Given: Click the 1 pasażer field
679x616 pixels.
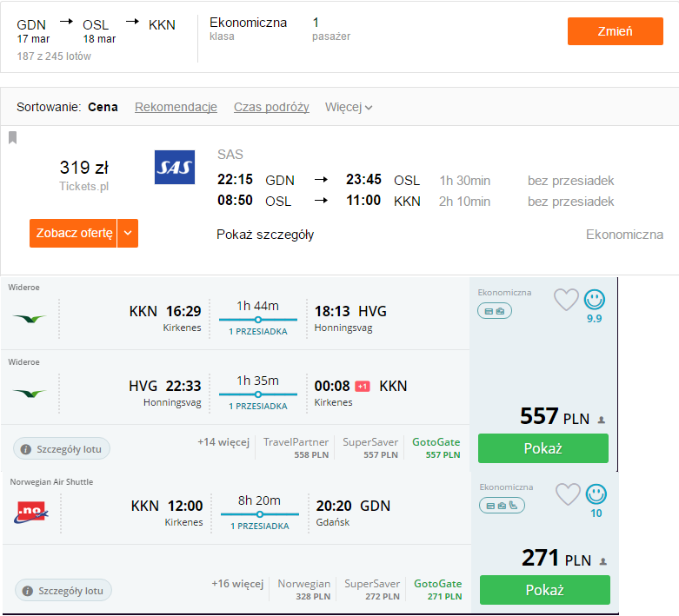Looking at the screenshot, I should point(331,29).
